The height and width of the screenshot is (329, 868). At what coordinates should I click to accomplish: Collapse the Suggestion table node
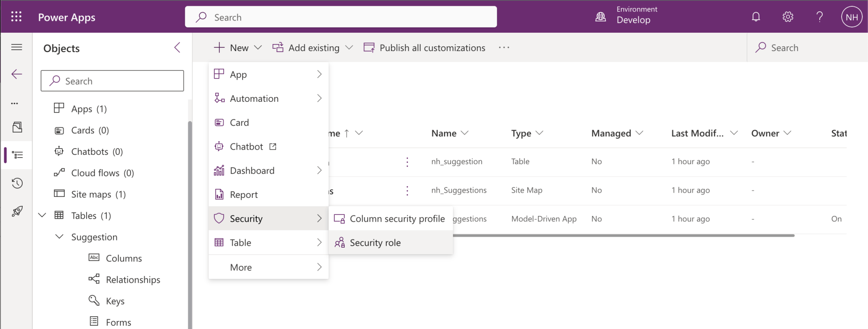[60, 237]
